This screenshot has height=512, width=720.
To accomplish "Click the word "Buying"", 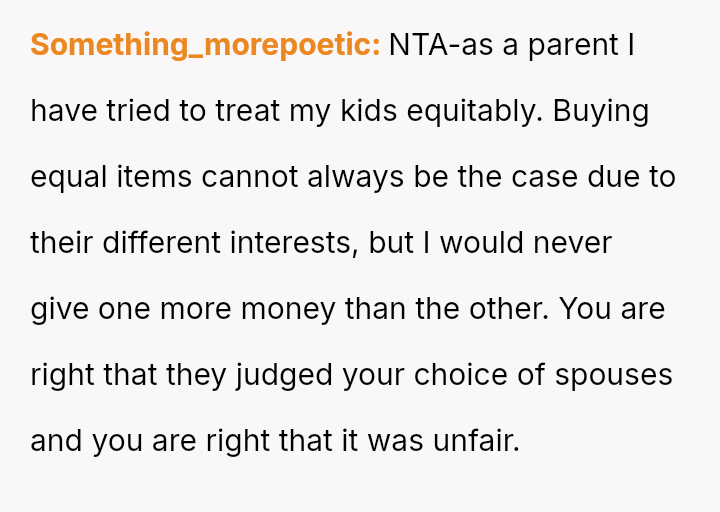I will coord(601,111).
